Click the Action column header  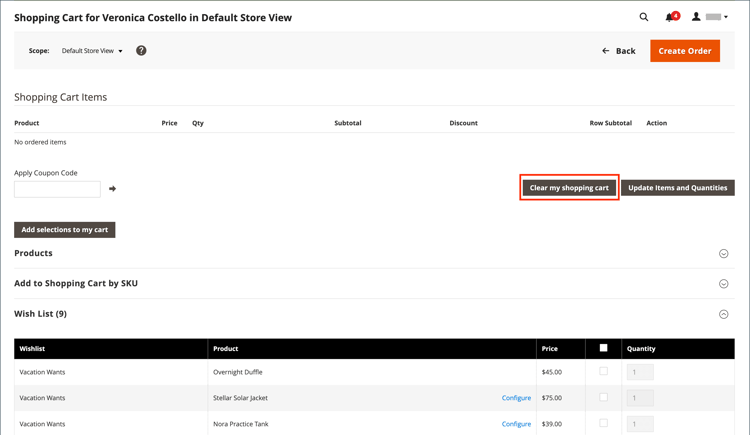point(656,123)
